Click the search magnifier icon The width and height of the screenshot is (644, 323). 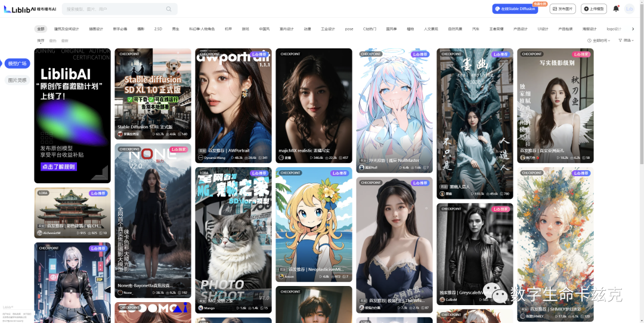(169, 9)
